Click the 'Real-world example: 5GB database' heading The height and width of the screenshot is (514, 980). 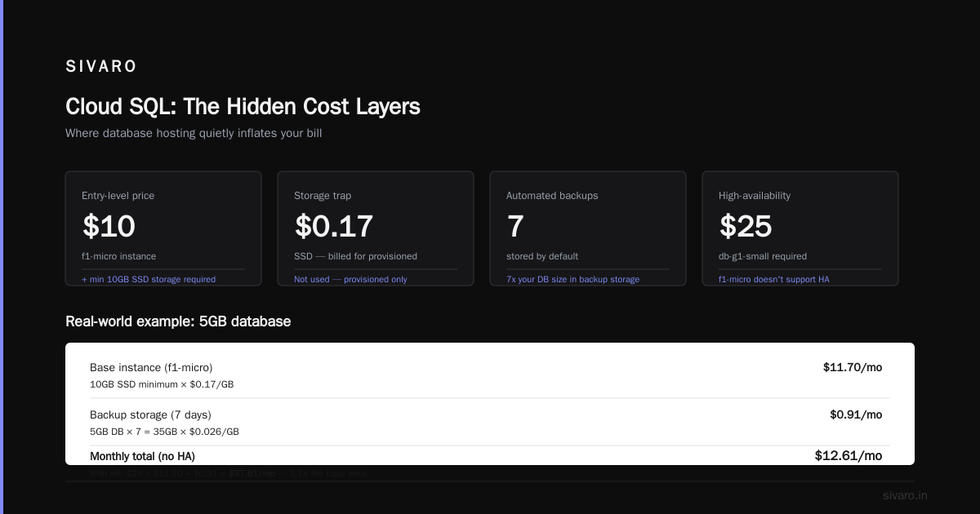178,321
